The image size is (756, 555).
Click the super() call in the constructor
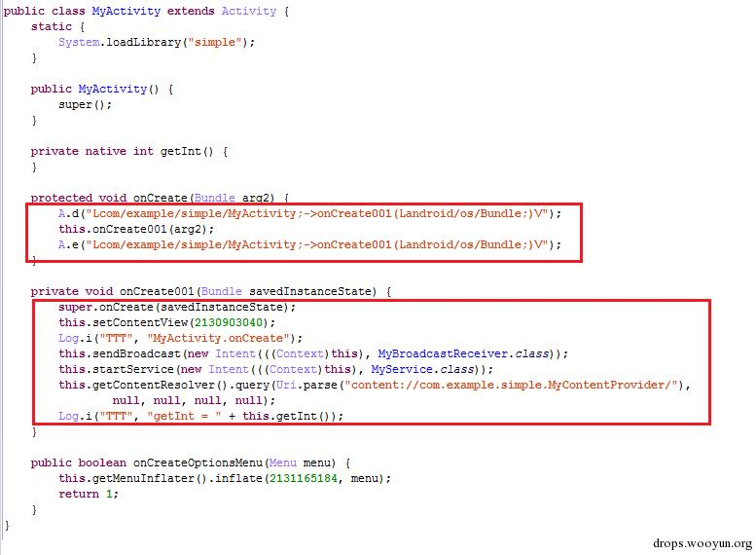pyautogui.click(x=85, y=105)
